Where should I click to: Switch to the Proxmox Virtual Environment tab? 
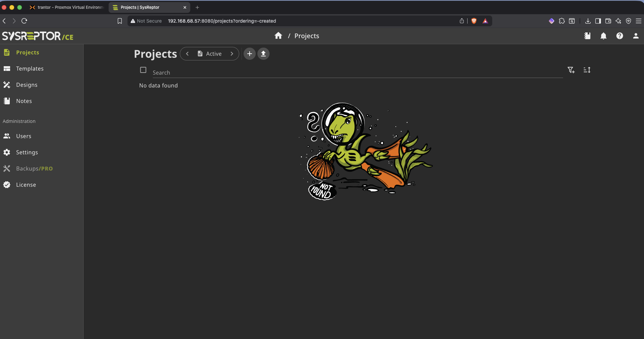tap(66, 7)
